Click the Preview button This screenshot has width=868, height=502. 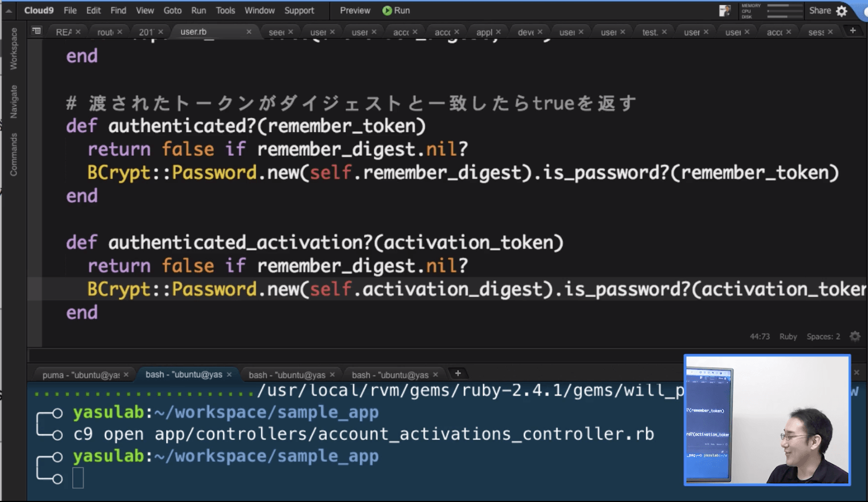(355, 10)
